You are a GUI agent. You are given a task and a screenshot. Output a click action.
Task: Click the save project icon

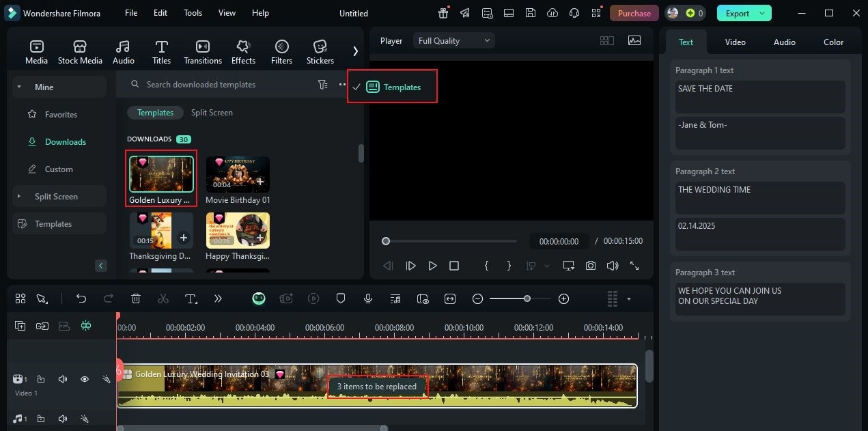coord(531,13)
